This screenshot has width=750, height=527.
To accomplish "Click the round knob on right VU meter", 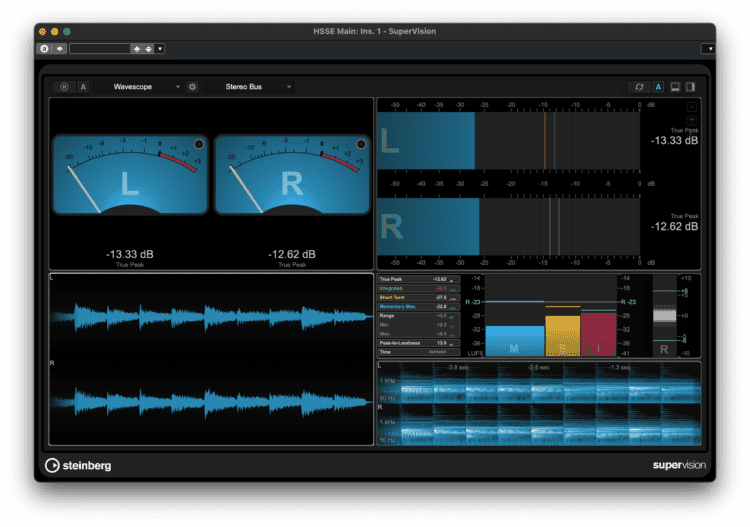I will 361,144.
